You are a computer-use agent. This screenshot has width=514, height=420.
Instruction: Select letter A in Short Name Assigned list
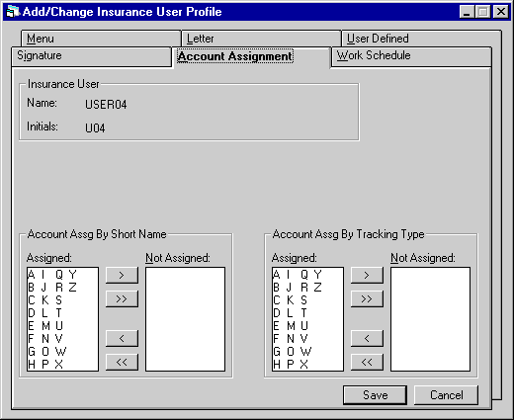point(32,274)
